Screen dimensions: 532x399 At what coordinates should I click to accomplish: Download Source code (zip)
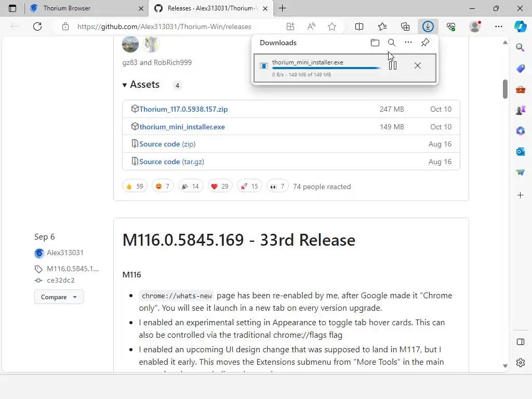(167, 144)
